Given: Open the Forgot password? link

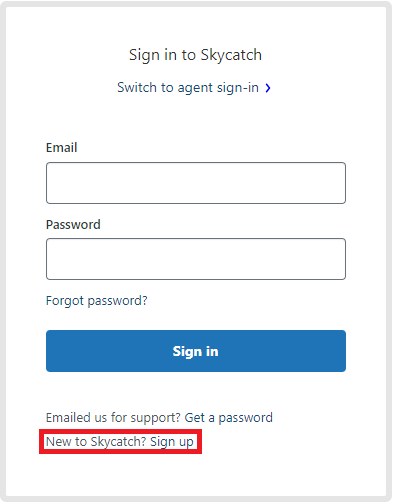Looking at the screenshot, I should tap(97, 301).
